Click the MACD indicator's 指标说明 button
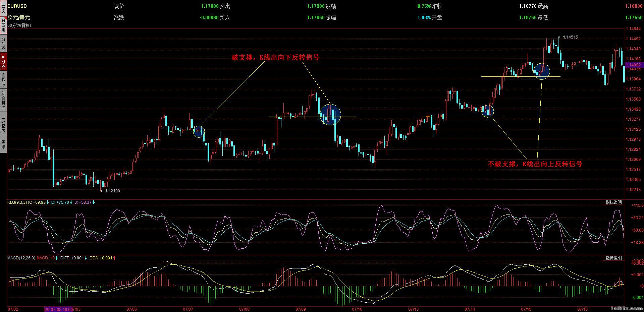This screenshot has height=312, width=644. tap(613, 258)
